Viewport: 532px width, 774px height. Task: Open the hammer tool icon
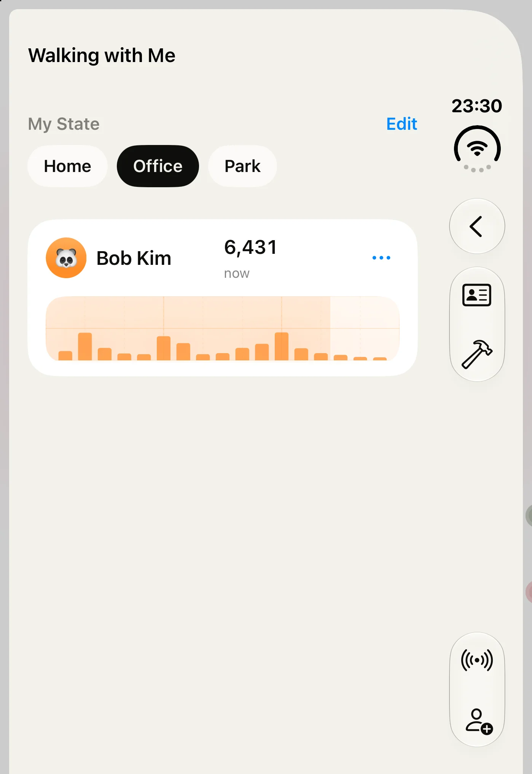click(477, 354)
